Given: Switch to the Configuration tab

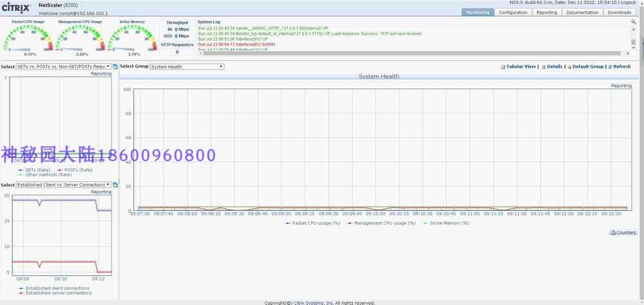Looking at the screenshot, I should [x=513, y=12].
